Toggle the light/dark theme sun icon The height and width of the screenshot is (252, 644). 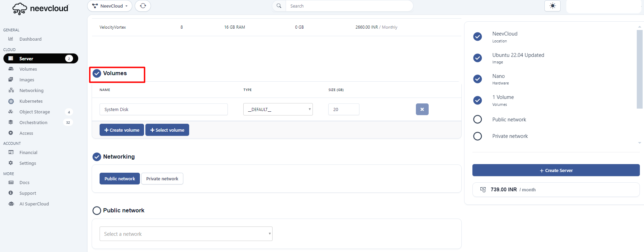click(552, 6)
